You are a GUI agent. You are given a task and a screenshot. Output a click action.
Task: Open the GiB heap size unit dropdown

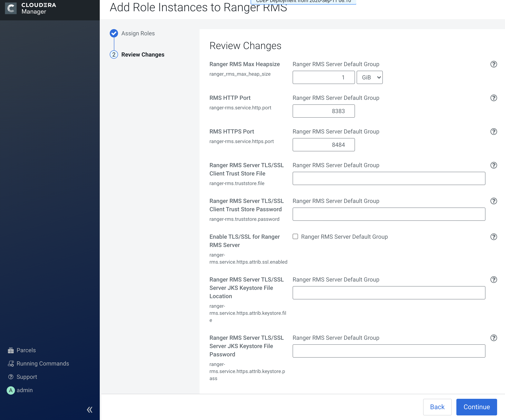pyautogui.click(x=369, y=78)
